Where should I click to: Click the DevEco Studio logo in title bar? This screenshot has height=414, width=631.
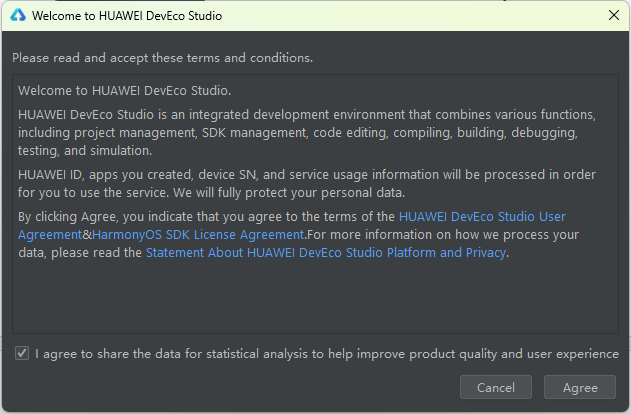(17, 16)
